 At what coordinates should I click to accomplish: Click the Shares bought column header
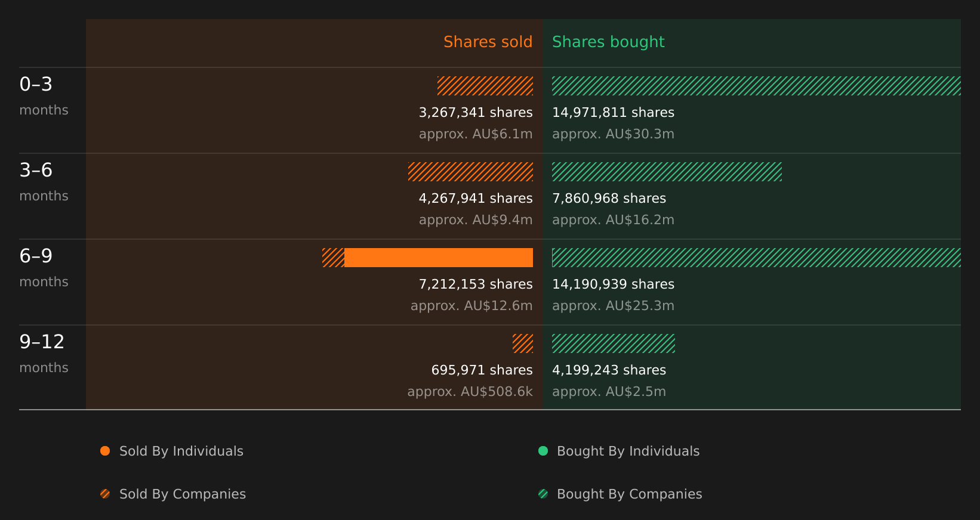tap(608, 42)
